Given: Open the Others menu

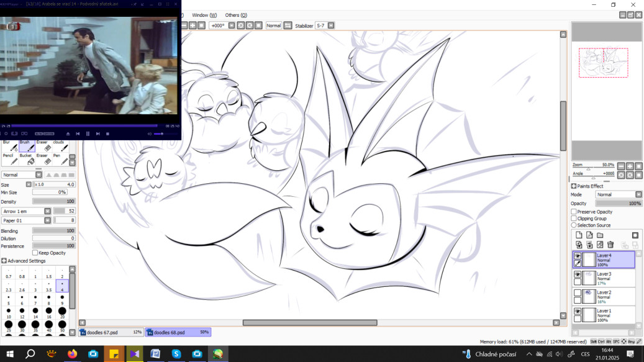Looking at the screenshot, I should (236, 15).
